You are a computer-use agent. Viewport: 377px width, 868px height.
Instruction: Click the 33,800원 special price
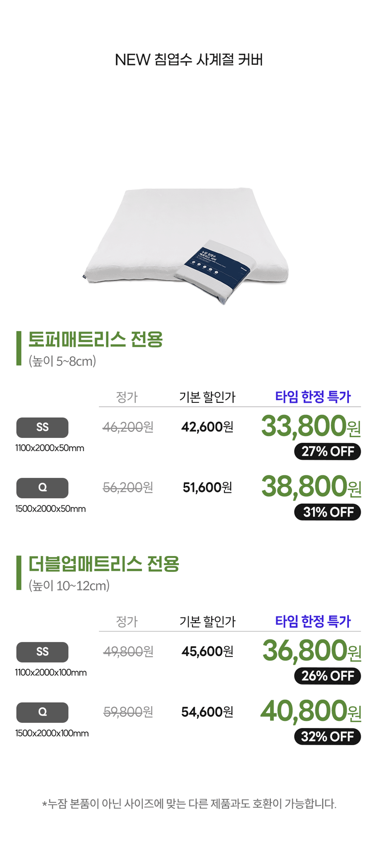point(311,426)
